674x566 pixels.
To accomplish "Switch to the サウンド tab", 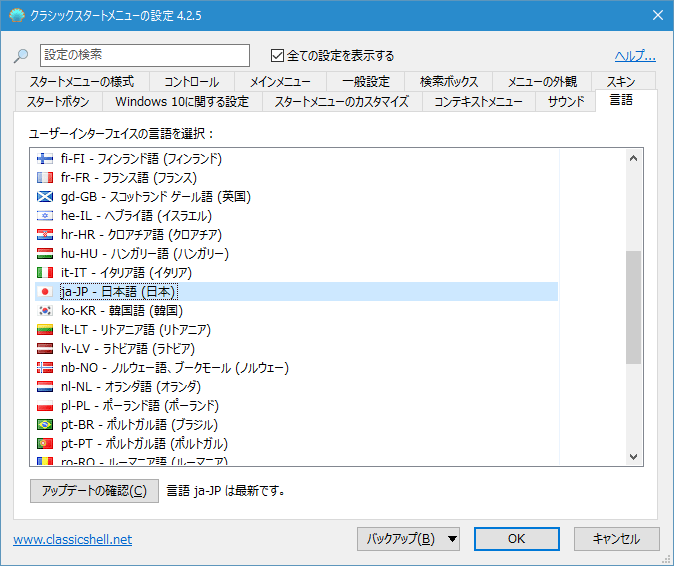I will coord(566,101).
